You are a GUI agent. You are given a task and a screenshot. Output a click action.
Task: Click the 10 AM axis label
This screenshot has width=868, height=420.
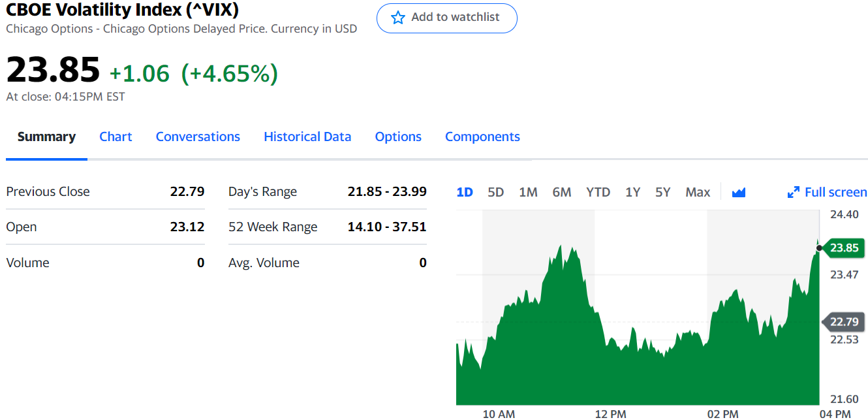tap(499, 413)
